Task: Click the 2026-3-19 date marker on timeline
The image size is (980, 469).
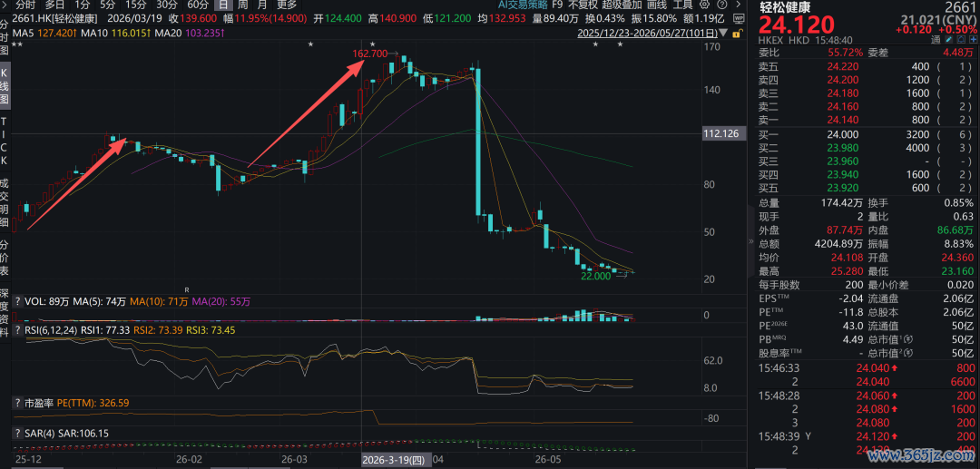Action: [x=397, y=460]
